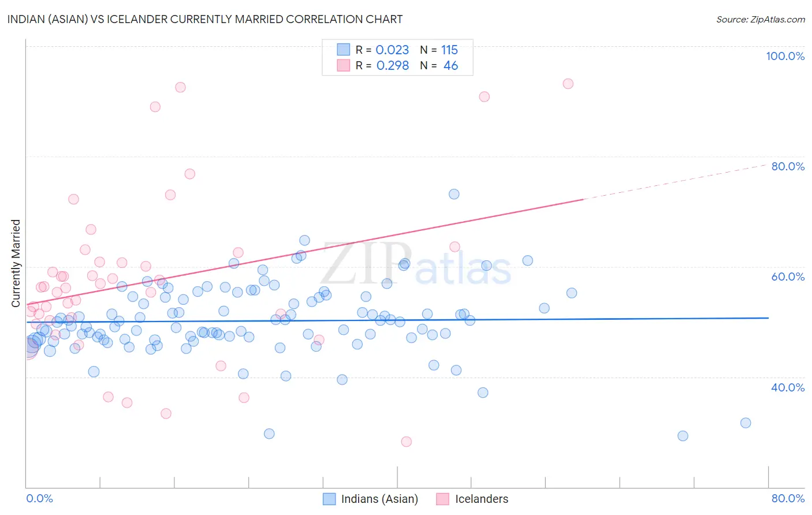Click the chart title text
The image size is (812, 515).
pos(205,19)
